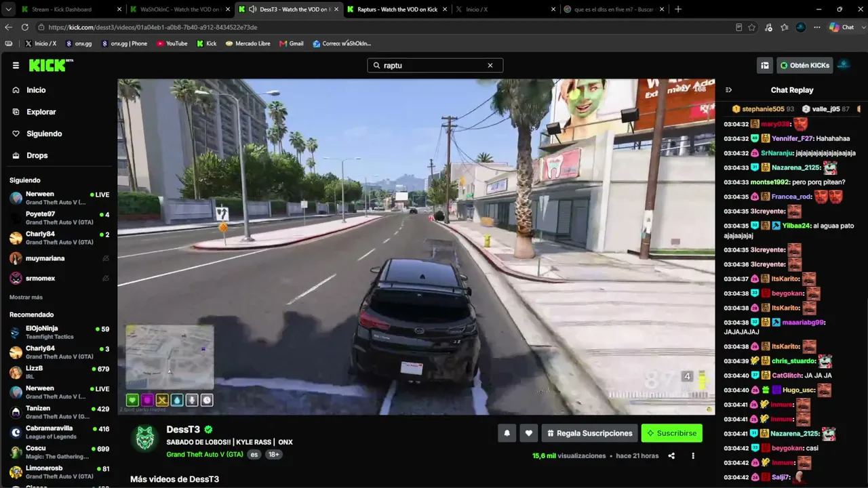This screenshot has height=488, width=868.
Task: Click stephanie505 in chat leaderboard
Action: pyautogui.click(x=763, y=109)
